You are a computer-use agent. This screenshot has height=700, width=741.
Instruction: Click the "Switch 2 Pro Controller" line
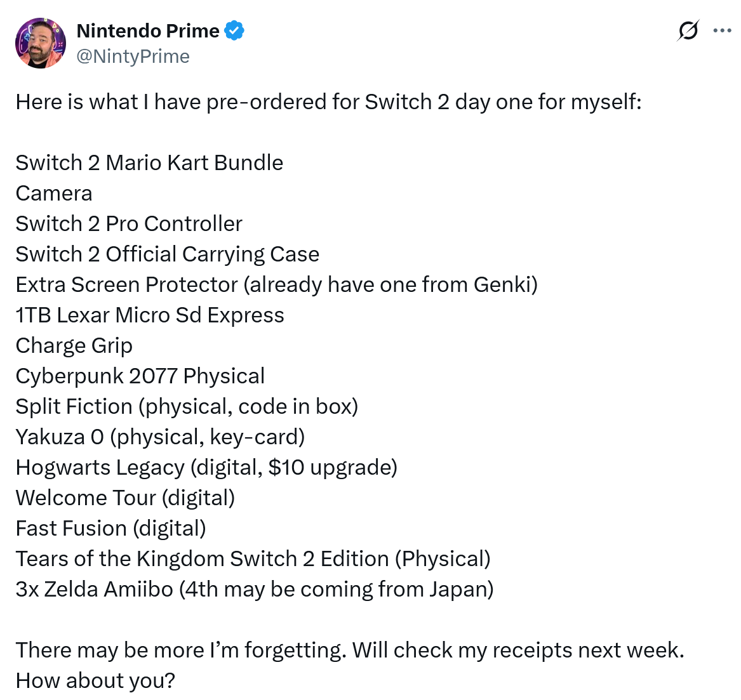[129, 223]
